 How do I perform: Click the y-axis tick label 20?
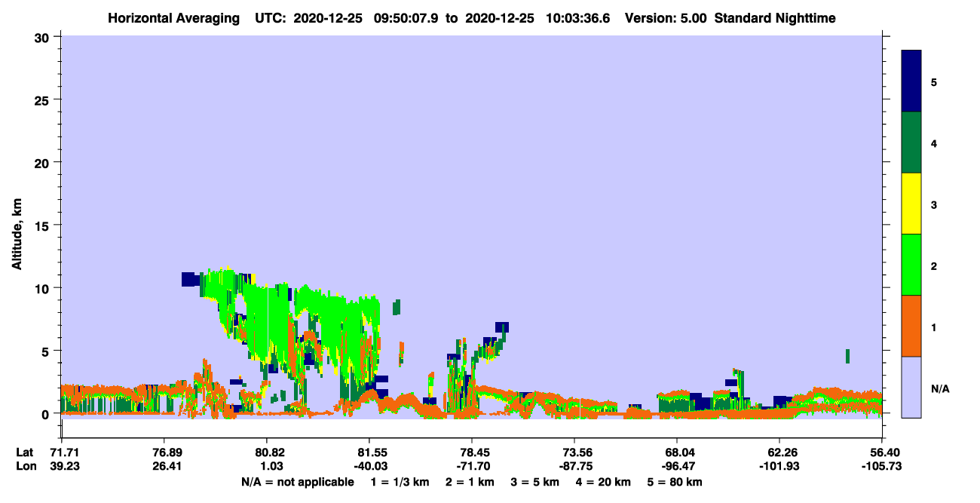tap(44, 162)
